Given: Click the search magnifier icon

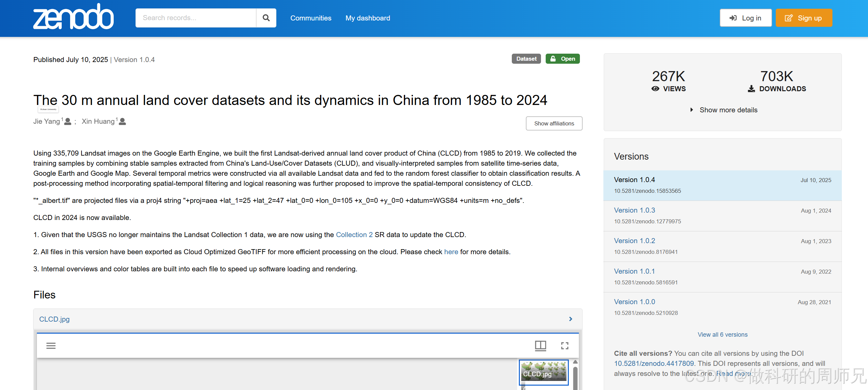Looking at the screenshot, I should [x=266, y=17].
